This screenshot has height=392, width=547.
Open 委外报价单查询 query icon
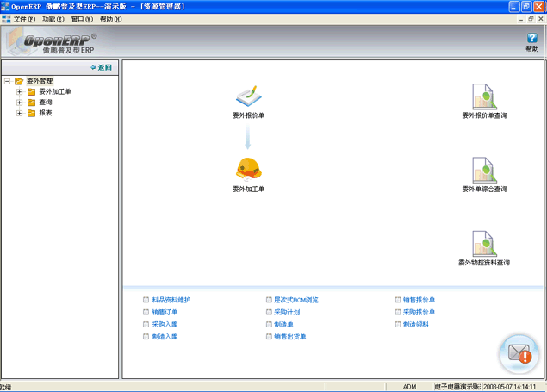click(484, 96)
